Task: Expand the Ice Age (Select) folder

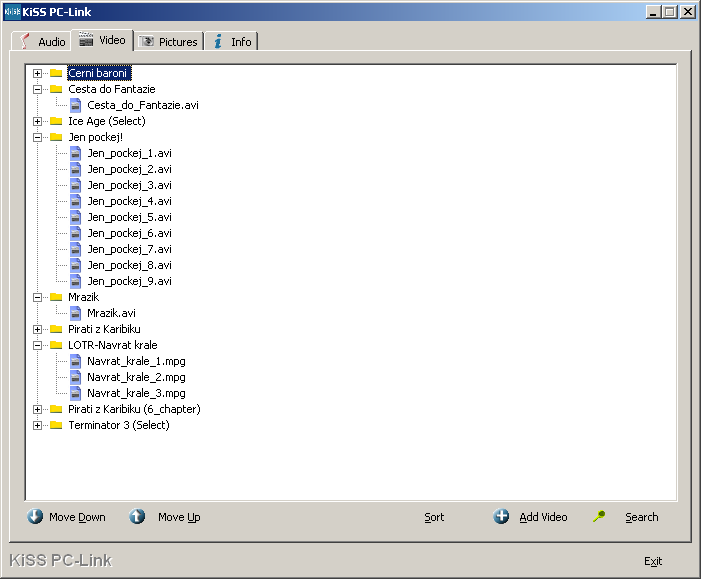Action: [38, 121]
